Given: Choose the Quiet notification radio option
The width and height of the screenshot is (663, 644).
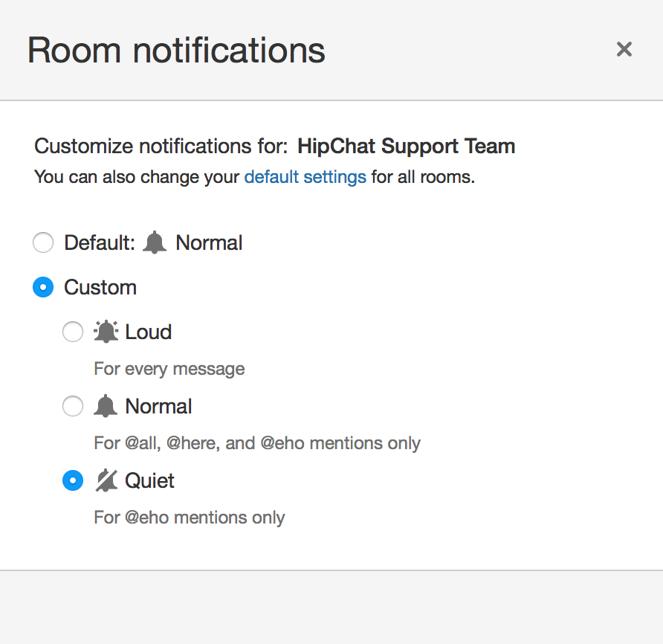Looking at the screenshot, I should coord(73,480).
